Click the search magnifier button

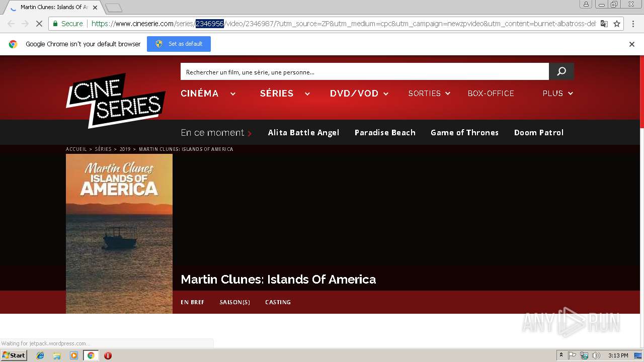click(561, 71)
